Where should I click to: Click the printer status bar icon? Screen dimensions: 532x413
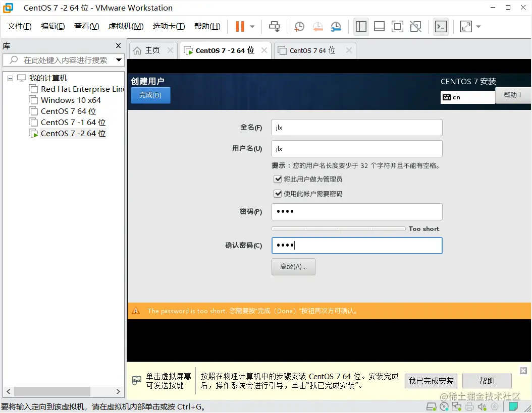point(469,406)
